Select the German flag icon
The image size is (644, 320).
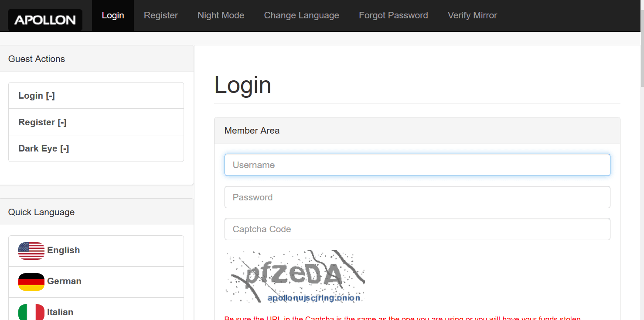tap(31, 282)
